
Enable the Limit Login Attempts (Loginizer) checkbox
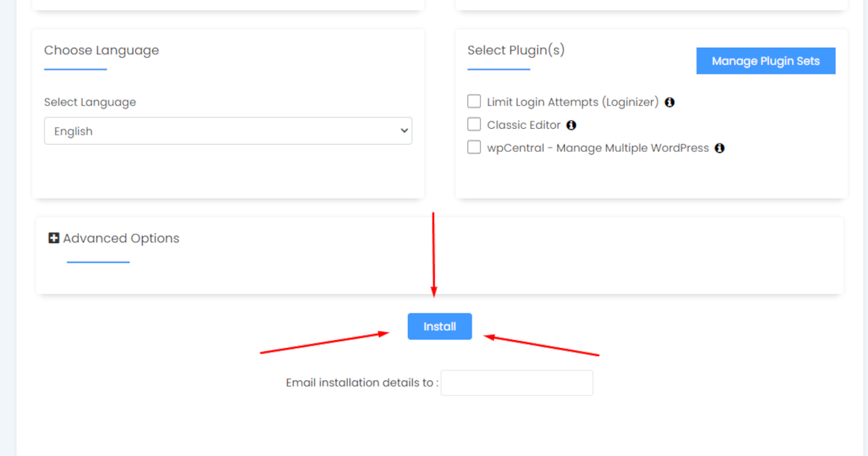475,101
